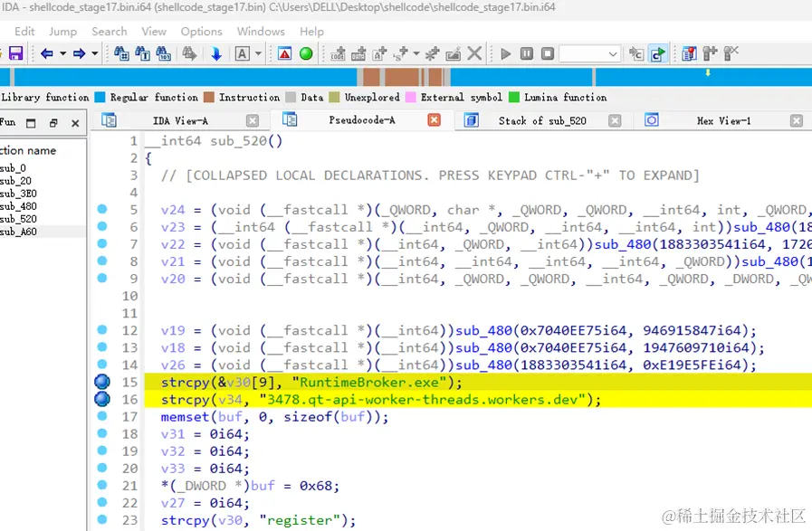
Task: Switch to the Pseudocode-A tab
Action: (361, 120)
